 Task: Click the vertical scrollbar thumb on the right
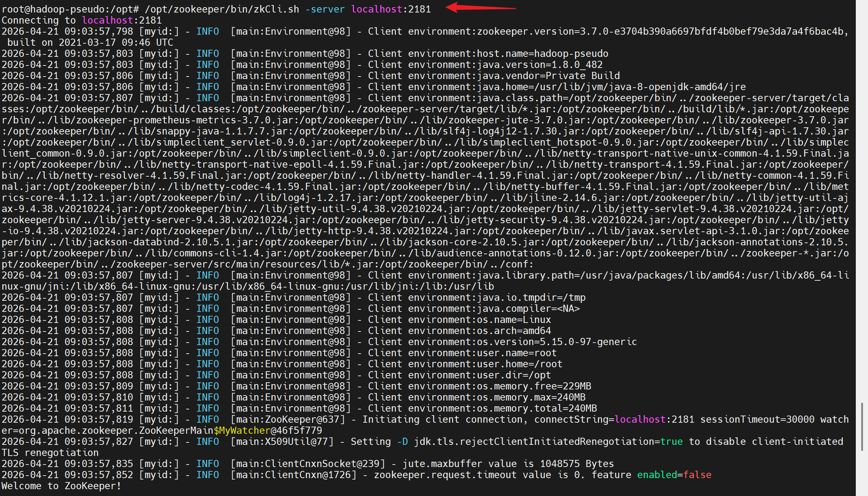pyautogui.click(x=862, y=426)
